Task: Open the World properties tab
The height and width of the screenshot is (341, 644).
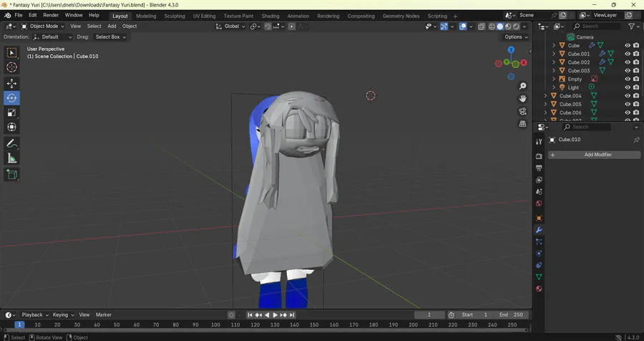Action: [x=539, y=203]
